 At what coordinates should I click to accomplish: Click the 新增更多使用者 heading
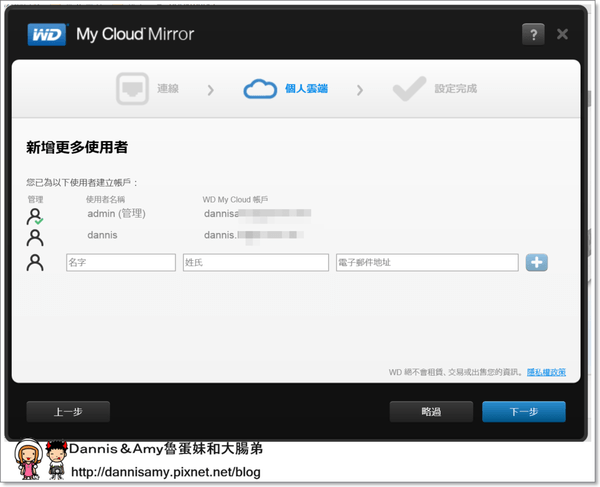pyautogui.click(x=77, y=147)
